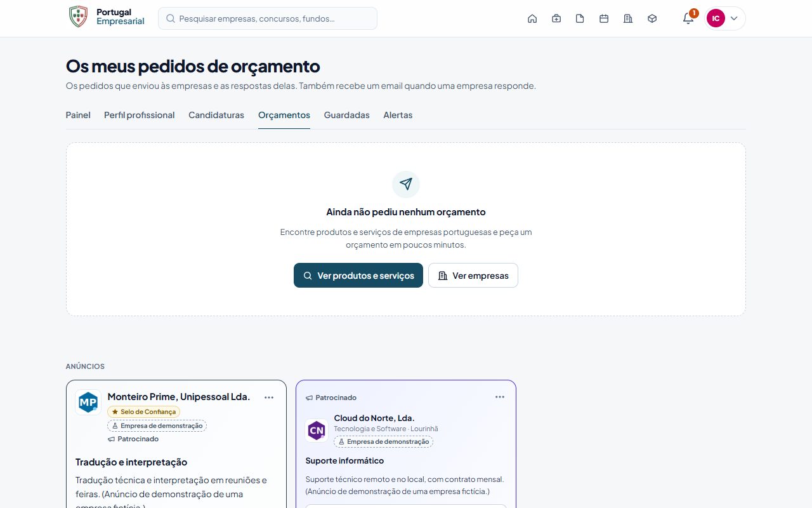Click Suporte informático ad title

344,460
